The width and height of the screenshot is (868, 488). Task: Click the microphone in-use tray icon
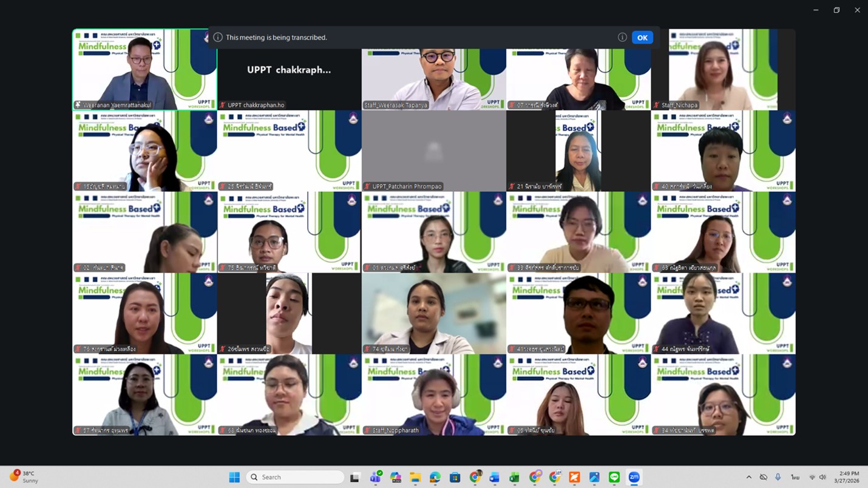(x=778, y=478)
